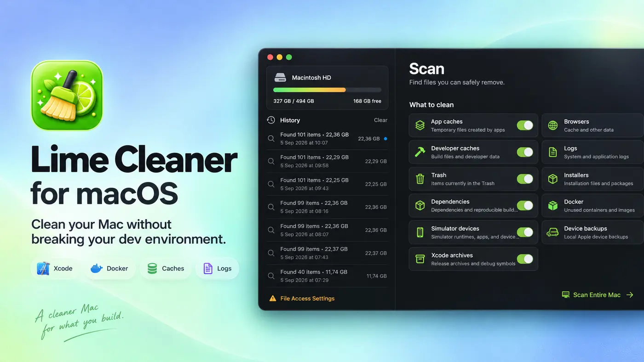Click the 22,29 GB size value
This screenshot has width=644, height=362.
pos(376,161)
